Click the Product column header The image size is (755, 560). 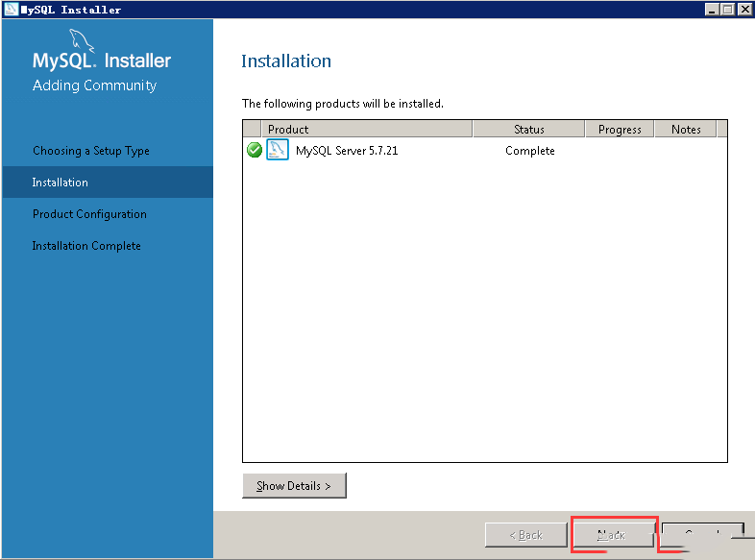[x=366, y=129]
